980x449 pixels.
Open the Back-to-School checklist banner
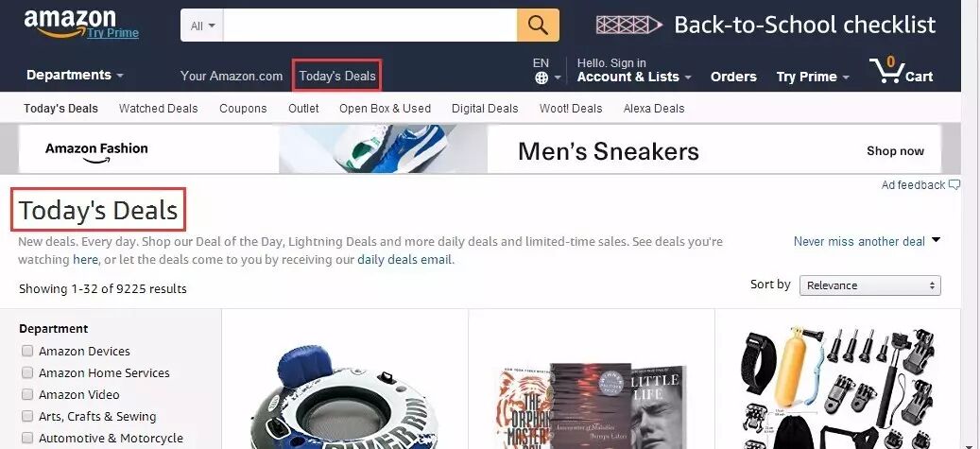pyautogui.click(x=766, y=25)
